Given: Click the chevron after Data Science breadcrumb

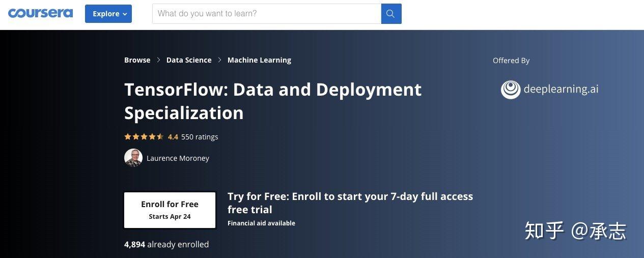Looking at the screenshot, I should pos(219,60).
